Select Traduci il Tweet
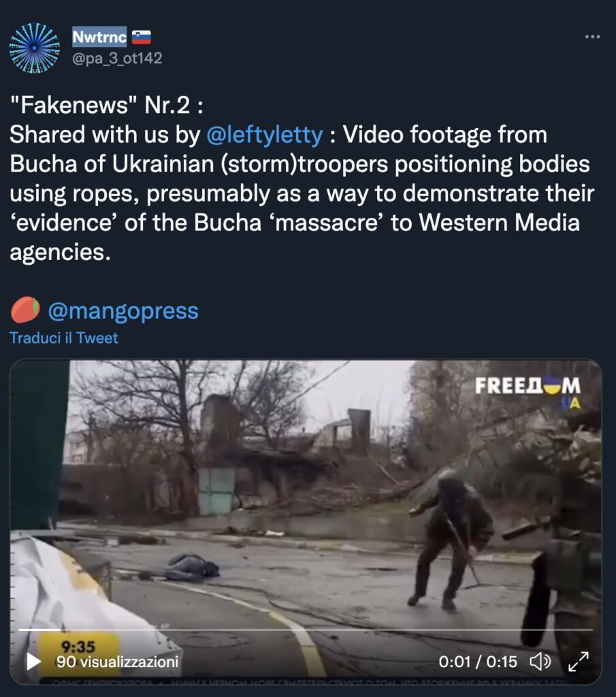The height and width of the screenshot is (697, 616). pos(64,338)
